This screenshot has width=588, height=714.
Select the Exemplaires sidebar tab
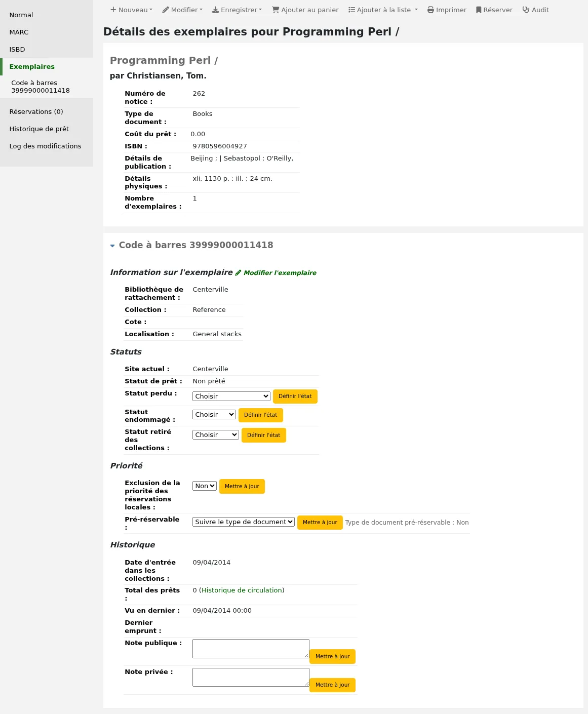tap(47, 67)
